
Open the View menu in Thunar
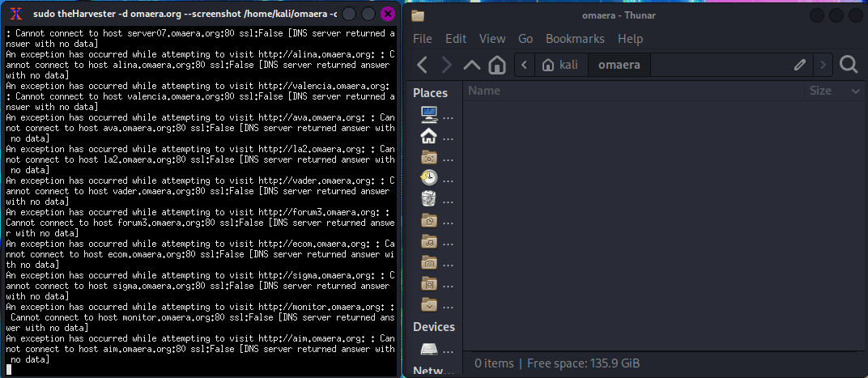[491, 39]
